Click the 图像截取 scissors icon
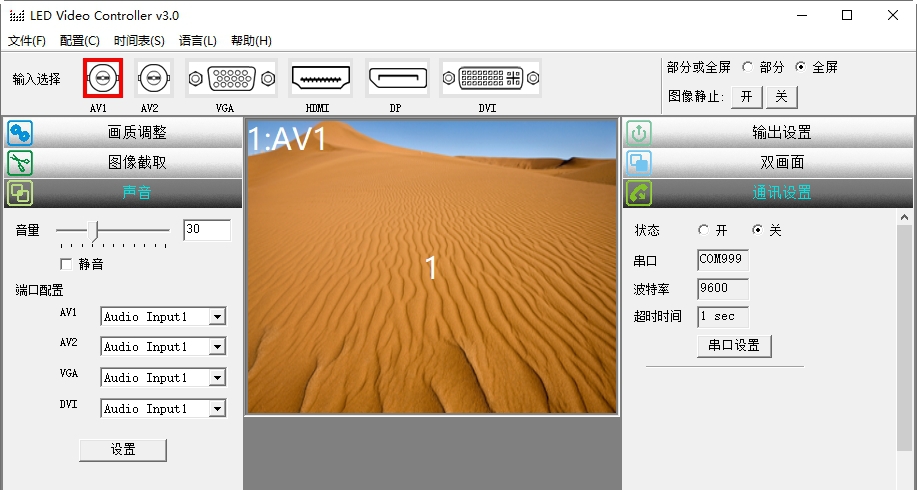Screen dimensions: 917x490 pyautogui.click(x=20, y=163)
